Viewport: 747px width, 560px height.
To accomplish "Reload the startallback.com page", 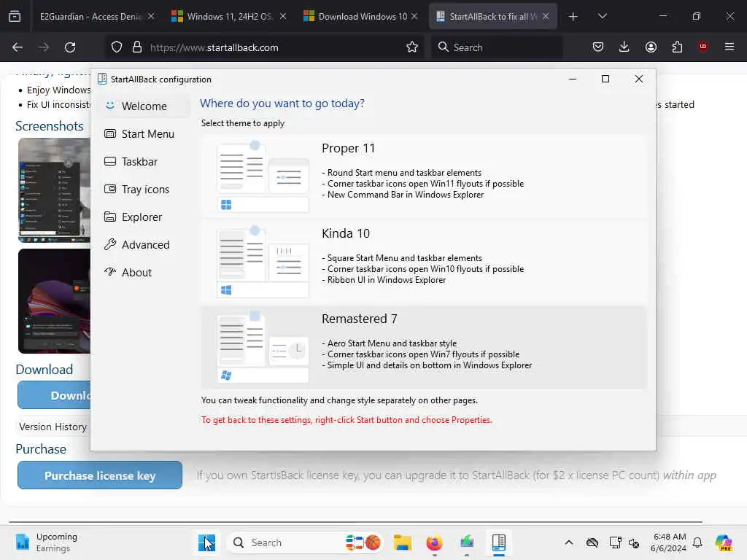I will 70,47.
